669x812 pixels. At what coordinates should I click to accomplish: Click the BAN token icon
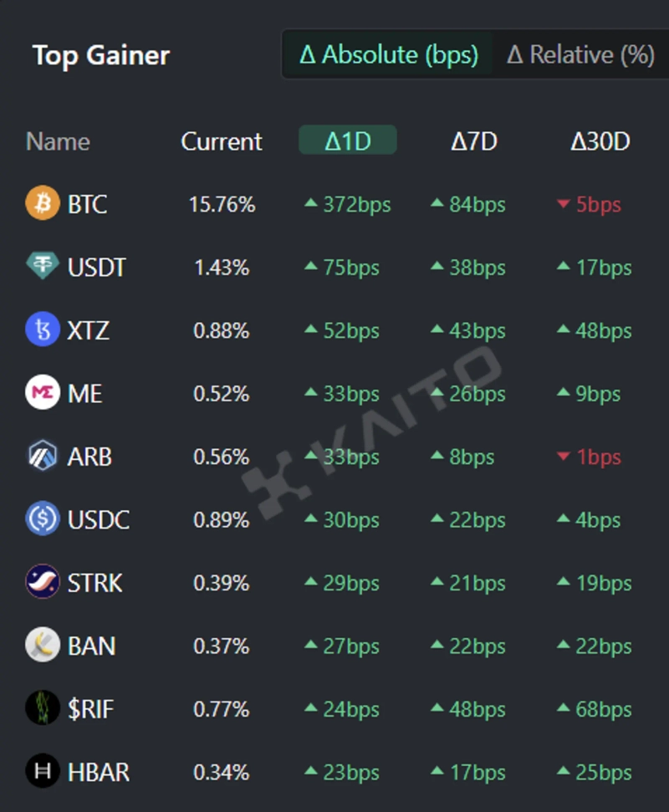[x=43, y=646]
